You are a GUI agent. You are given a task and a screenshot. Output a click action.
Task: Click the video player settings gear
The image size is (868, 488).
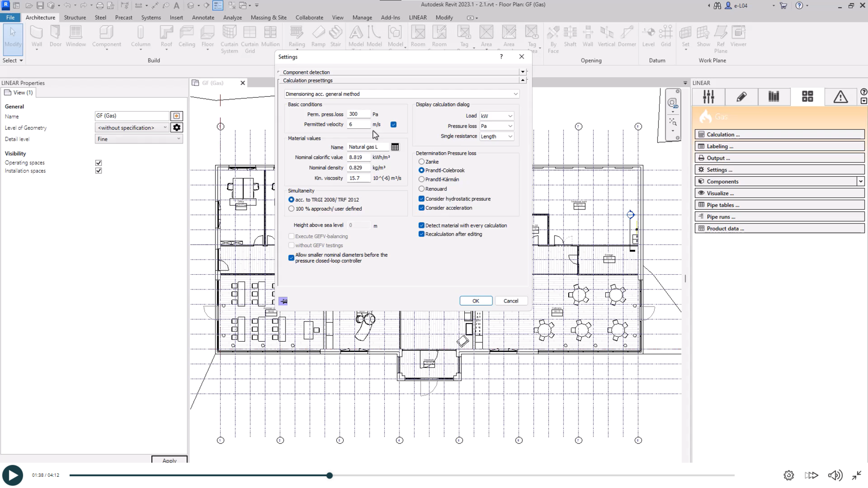[x=788, y=475]
